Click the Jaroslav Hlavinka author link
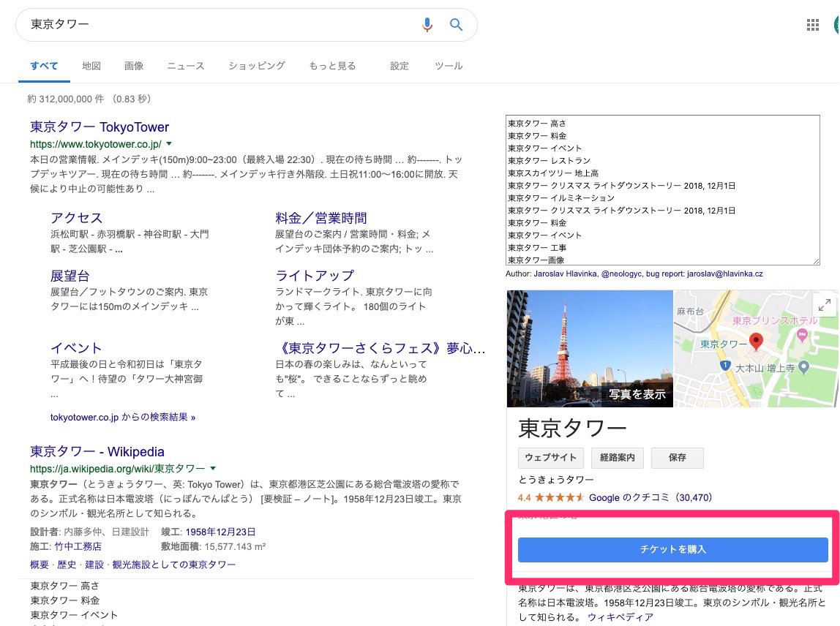The width and height of the screenshot is (840, 626). (x=565, y=274)
